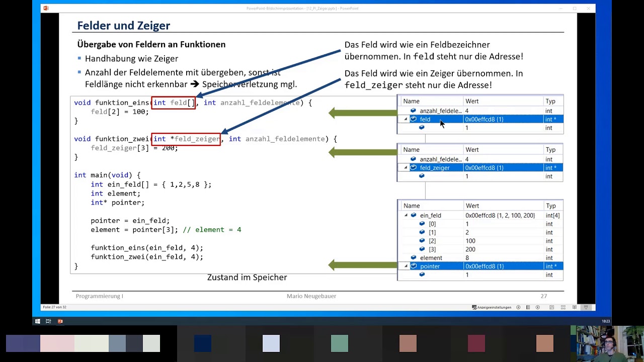Viewport: 644px width, 362px height.
Task: Collapse the pointer variable node
Action: [406, 266]
